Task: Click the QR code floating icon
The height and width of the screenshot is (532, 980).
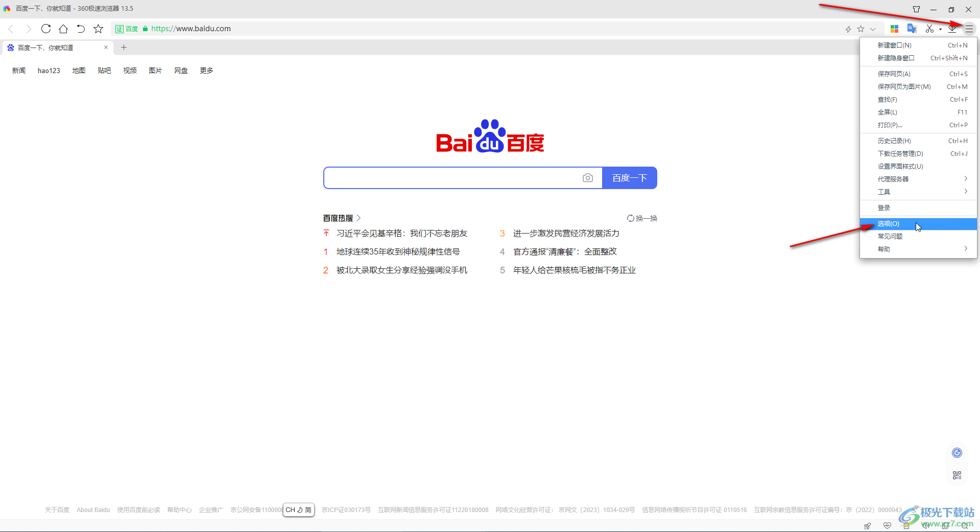Action: [x=957, y=475]
